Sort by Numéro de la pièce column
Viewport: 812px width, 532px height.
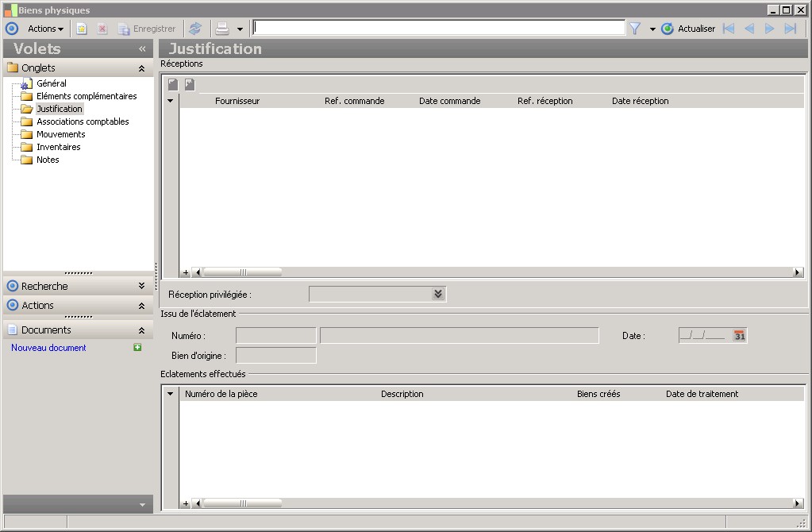point(221,394)
